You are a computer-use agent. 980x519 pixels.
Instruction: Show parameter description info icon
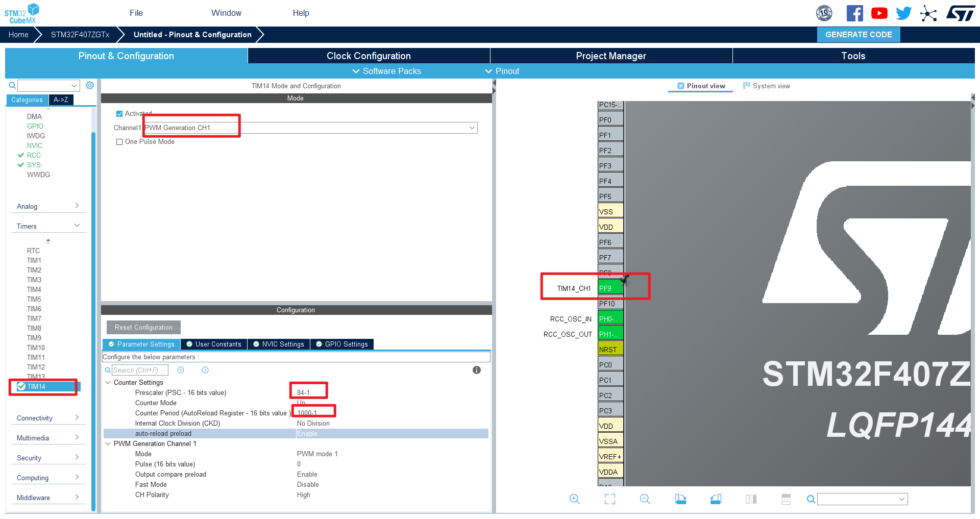(x=477, y=370)
